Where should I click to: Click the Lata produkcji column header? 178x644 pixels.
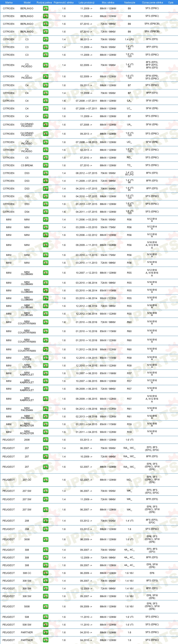coord(86,3)
